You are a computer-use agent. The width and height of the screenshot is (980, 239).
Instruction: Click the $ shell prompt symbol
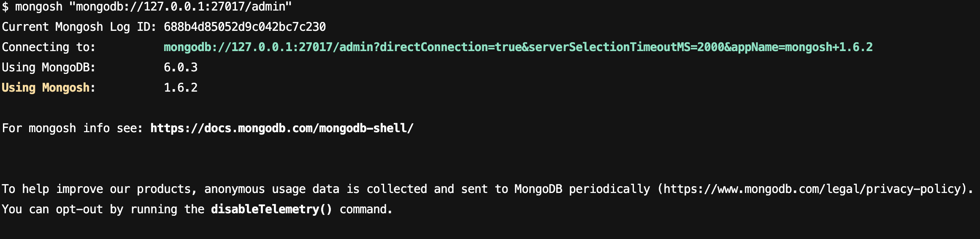point(5,7)
